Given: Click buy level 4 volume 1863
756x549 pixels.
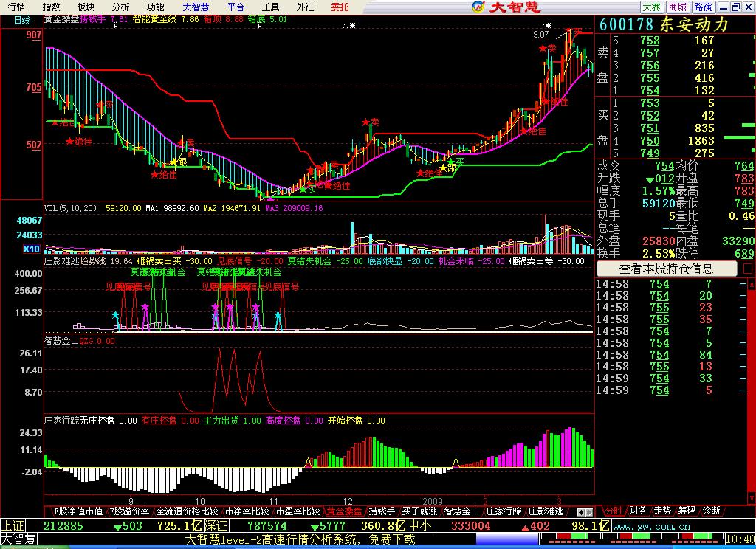Looking at the screenshot, I should (701, 141).
